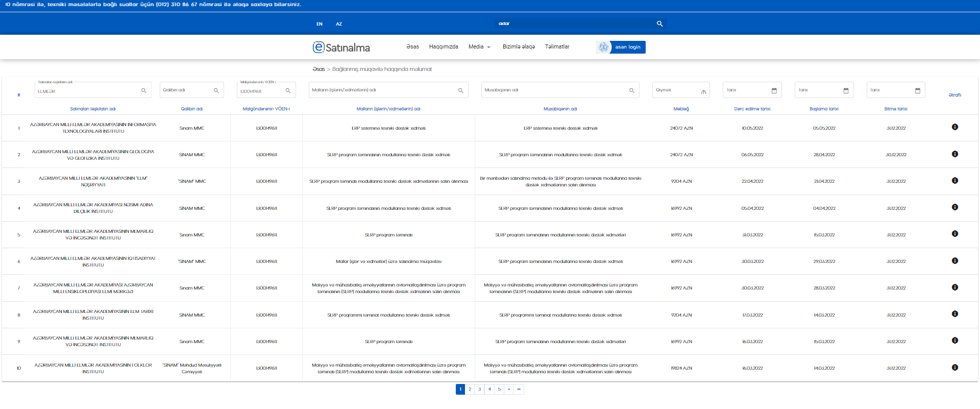The width and height of the screenshot is (980, 409).
Task: Click the Ətraflı column header
Action: click(x=954, y=95)
